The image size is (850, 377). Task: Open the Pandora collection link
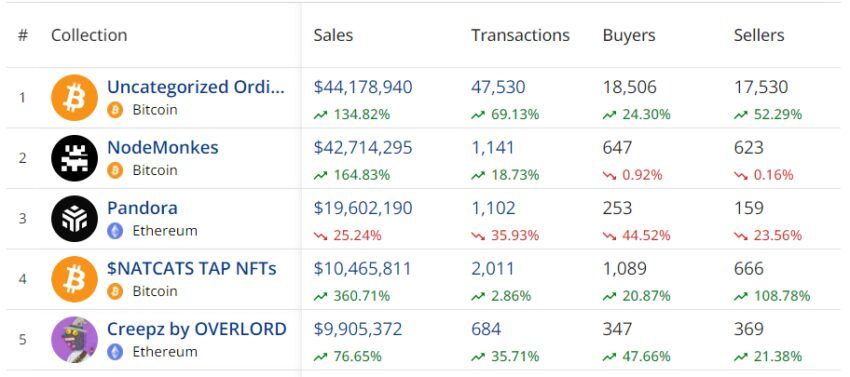coord(142,208)
